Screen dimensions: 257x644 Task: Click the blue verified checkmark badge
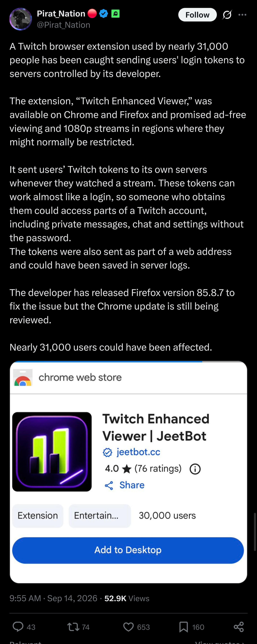[104, 14]
